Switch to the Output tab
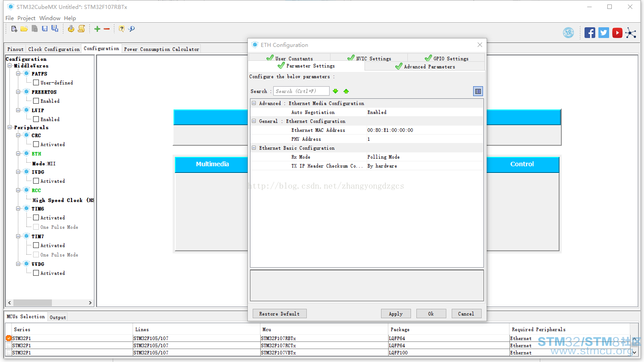644x362 pixels. tap(58, 317)
